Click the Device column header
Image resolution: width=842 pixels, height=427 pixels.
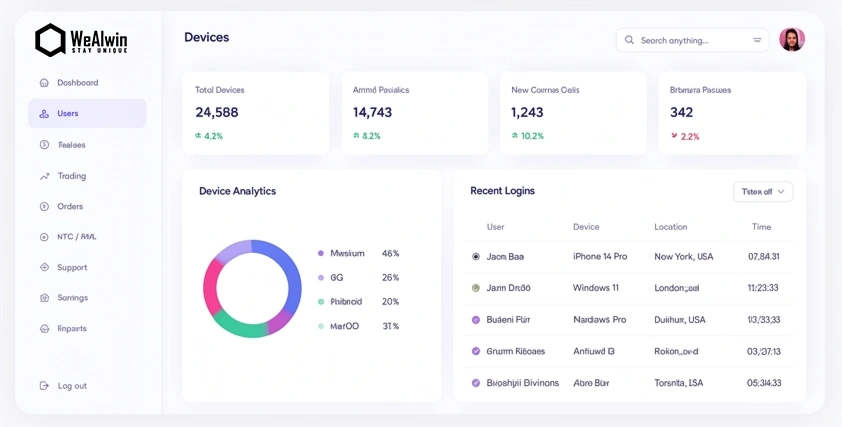click(586, 227)
